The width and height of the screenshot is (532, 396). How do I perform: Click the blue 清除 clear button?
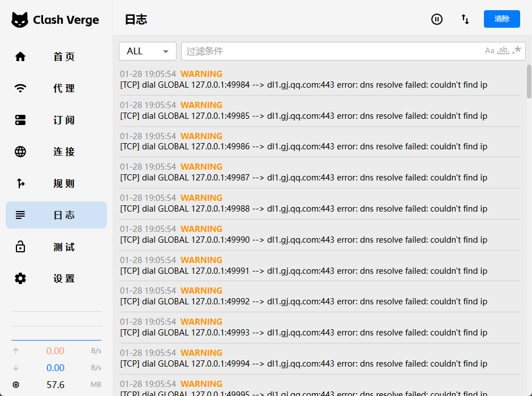point(501,19)
